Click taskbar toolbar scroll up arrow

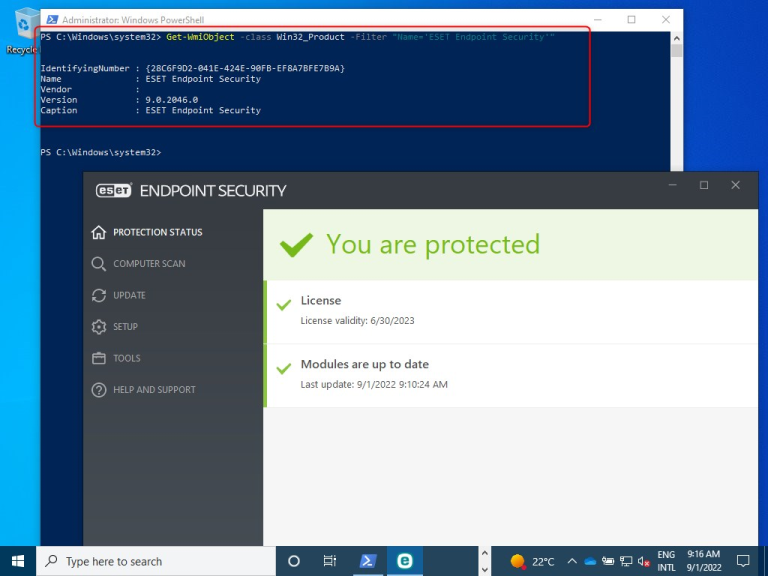[484, 553]
